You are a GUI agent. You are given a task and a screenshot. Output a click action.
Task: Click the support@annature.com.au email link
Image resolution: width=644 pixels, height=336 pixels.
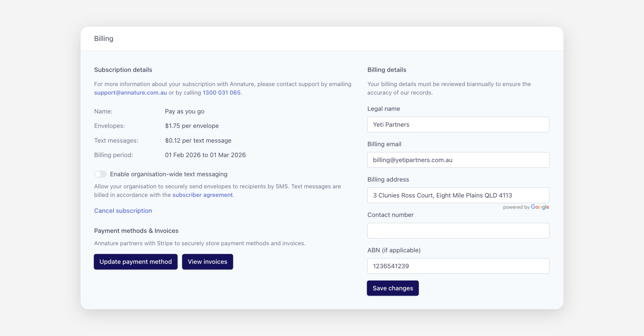(130, 93)
